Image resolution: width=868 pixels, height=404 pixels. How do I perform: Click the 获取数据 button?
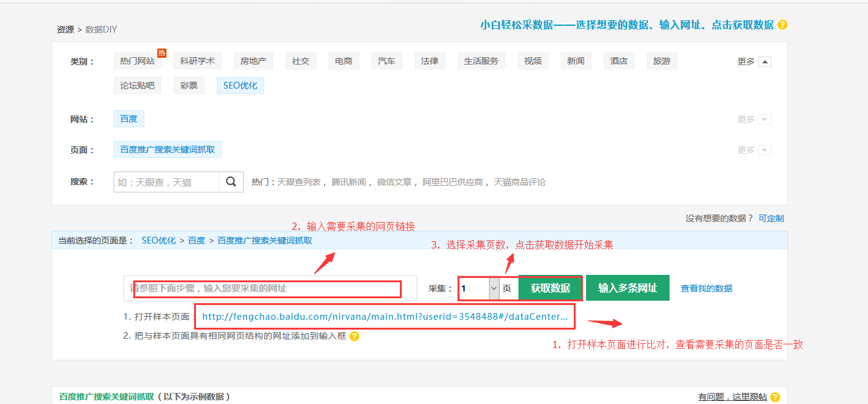[550, 288]
